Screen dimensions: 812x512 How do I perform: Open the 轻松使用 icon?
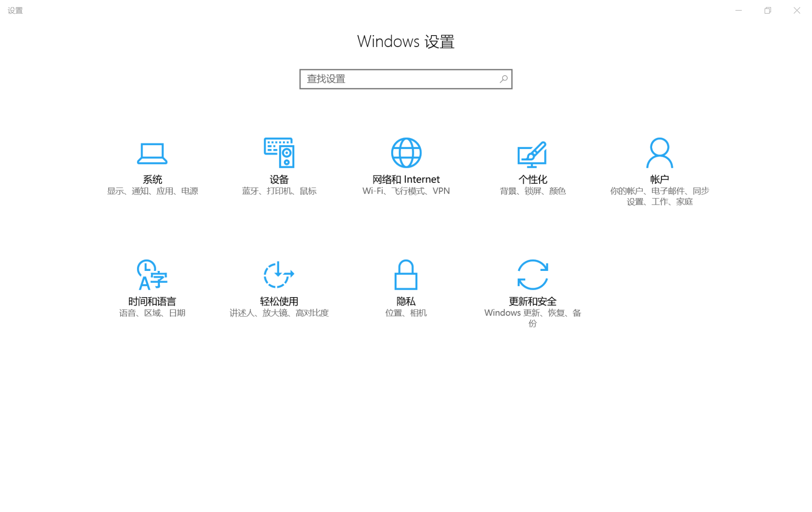[279, 275]
